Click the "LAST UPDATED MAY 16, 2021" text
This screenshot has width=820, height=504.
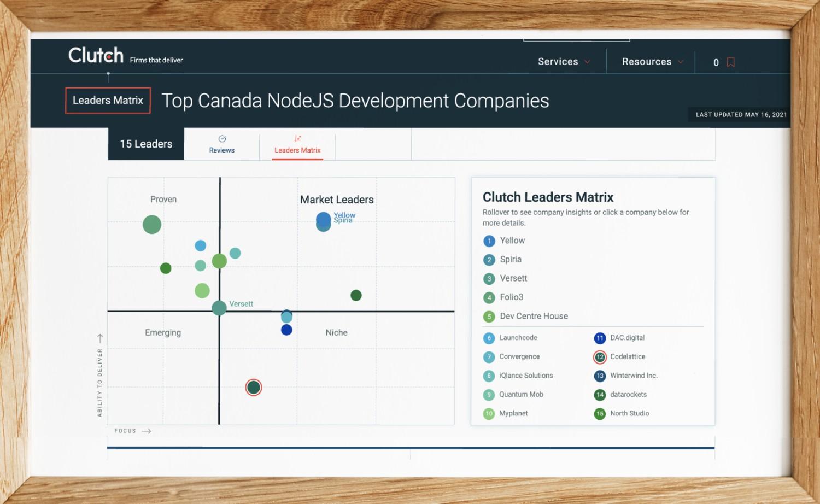(x=741, y=115)
